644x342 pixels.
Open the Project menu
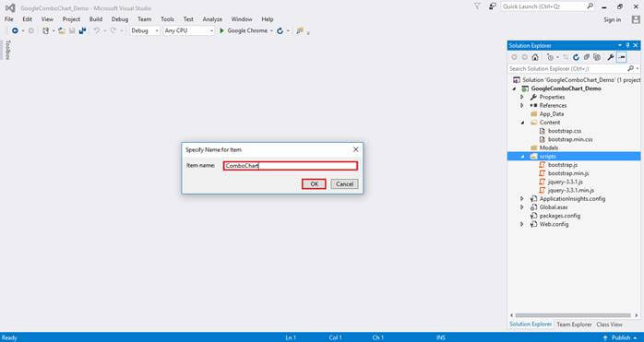point(71,19)
